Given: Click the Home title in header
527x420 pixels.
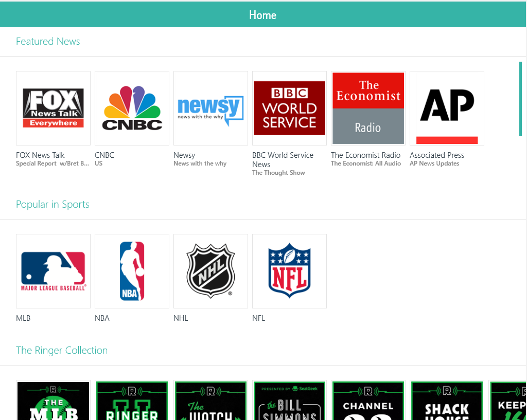Looking at the screenshot, I should click(x=263, y=15).
